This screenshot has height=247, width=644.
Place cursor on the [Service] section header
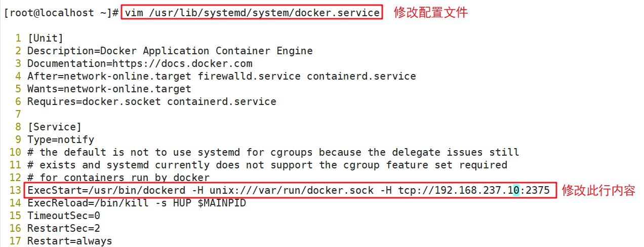point(54,127)
